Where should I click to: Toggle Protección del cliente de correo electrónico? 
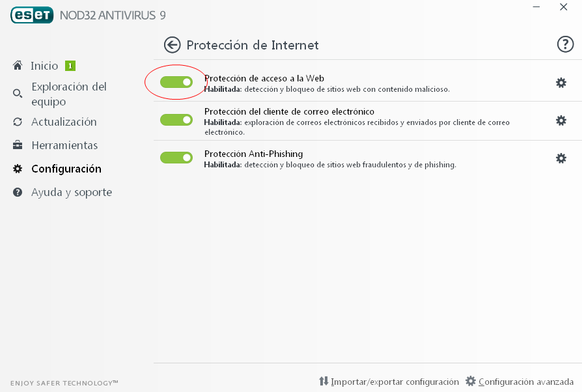pos(176,120)
